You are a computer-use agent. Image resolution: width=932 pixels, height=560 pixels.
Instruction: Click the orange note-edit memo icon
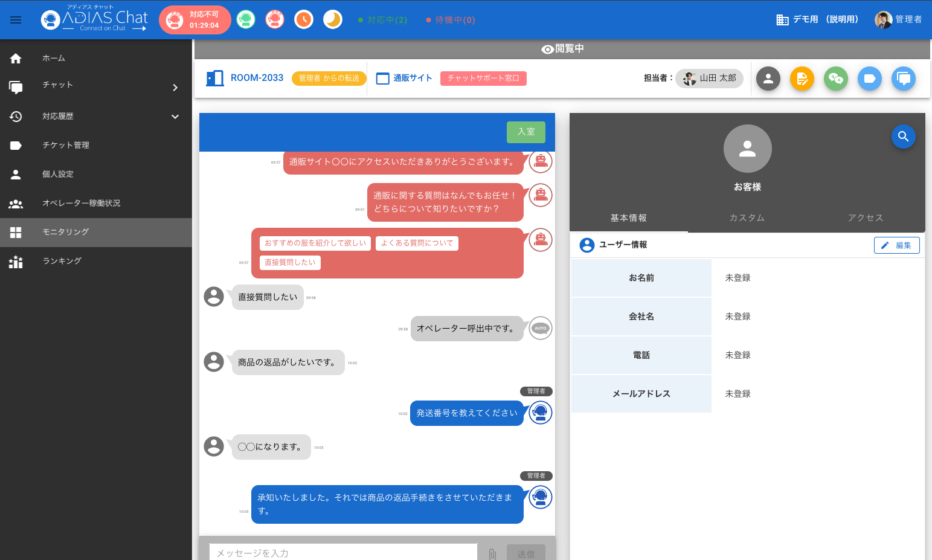tap(802, 79)
